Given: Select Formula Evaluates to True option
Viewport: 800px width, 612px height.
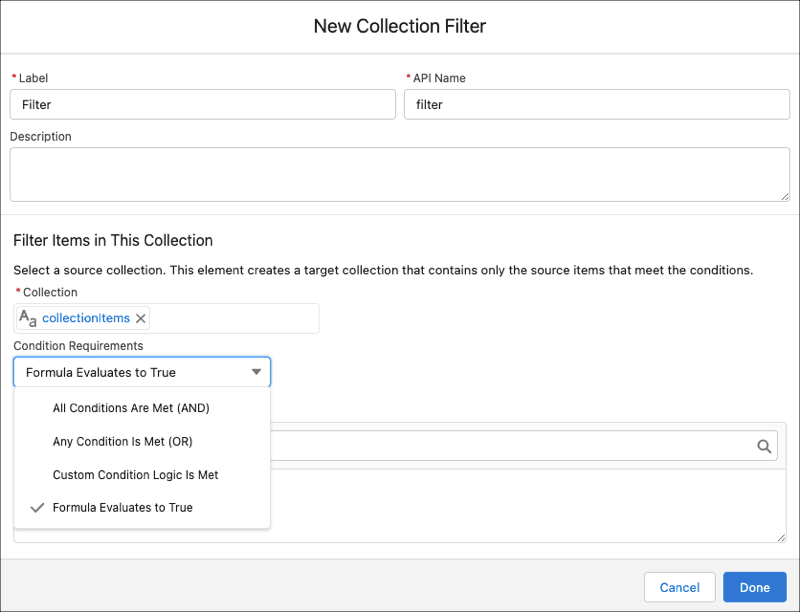Looking at the screenshot, I should point(142,508).
